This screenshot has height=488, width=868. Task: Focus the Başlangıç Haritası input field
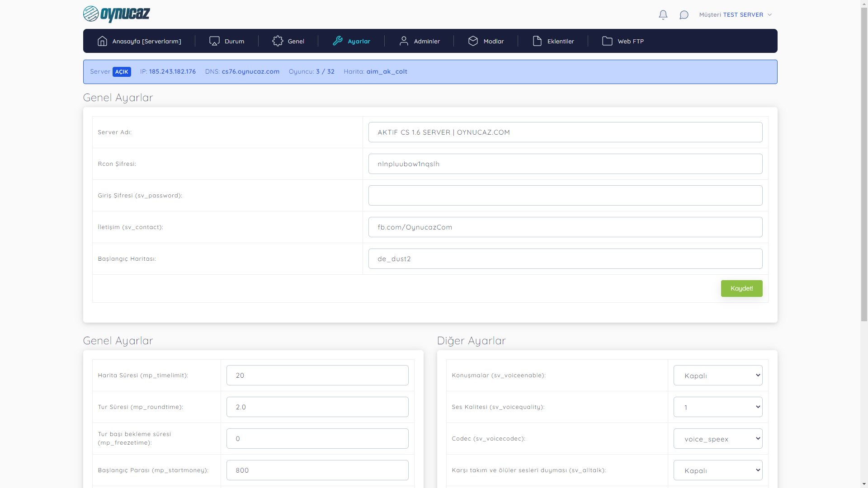pos(565,259)
